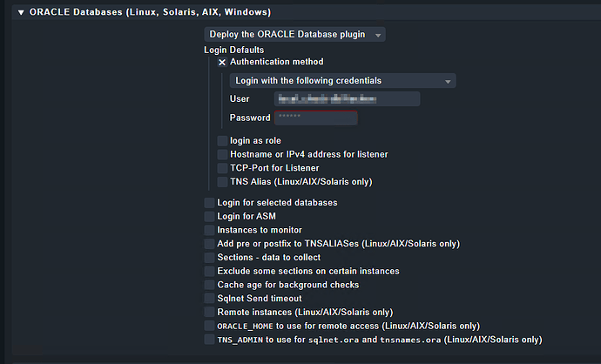Enable the Login for ASM checkbox
Viewport: 601px width, 364px height.
(209, 216)
